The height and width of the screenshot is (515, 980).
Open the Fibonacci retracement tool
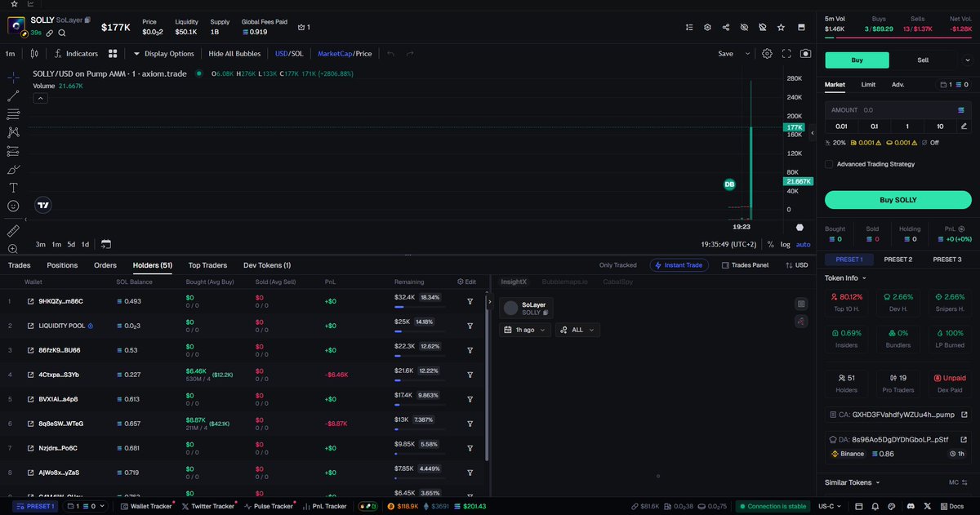(x=13, y=114)
